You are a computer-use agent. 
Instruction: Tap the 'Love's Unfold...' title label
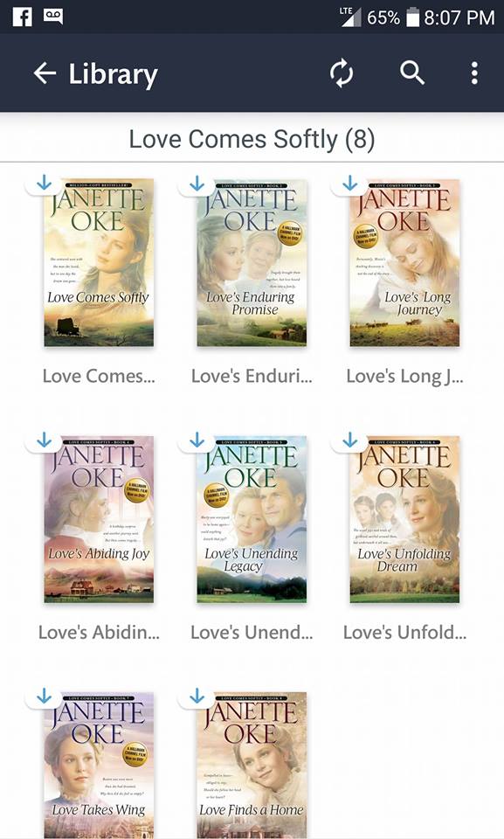[x=404, y=633]
